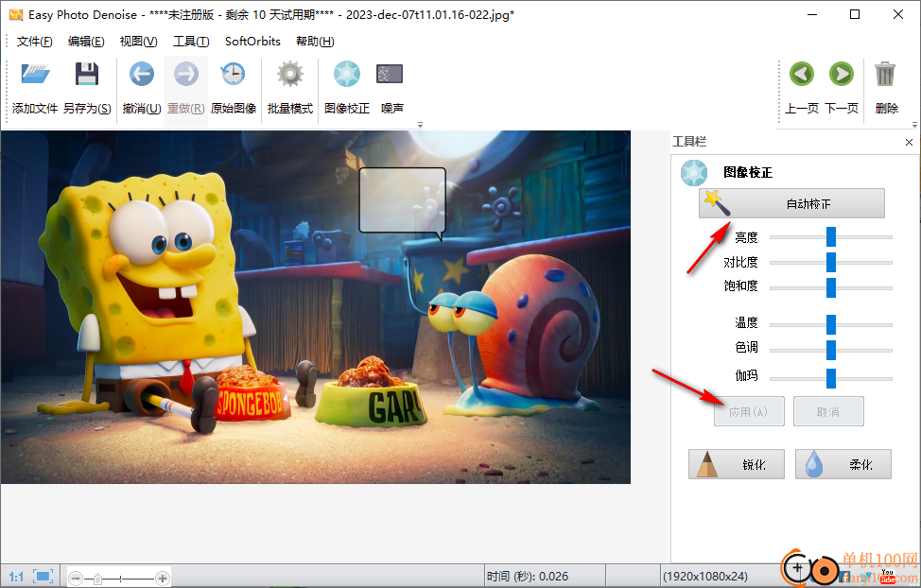
Task: Click the 应用(A) apply button
Action: [749, 411]
